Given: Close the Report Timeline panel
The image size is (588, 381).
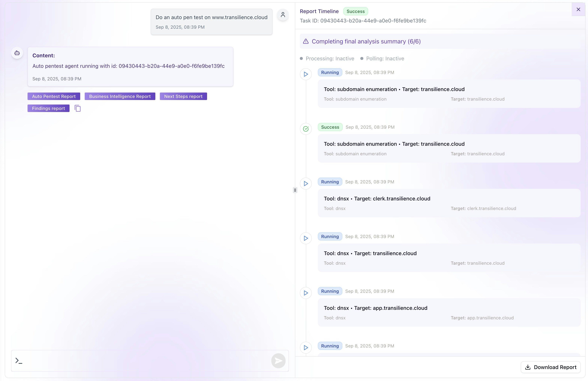Looking at the screenshot, I should pyautogui.click(x=578, y=9).
